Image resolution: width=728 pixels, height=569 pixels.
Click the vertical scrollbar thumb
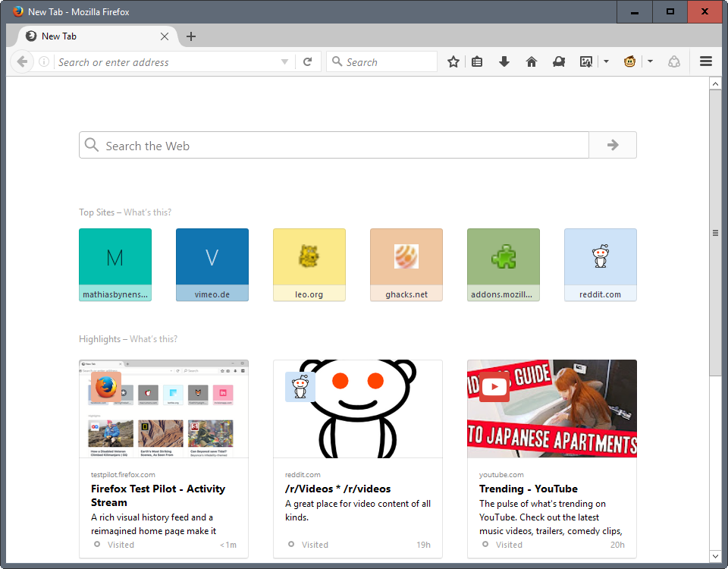[x=715, y=233]
